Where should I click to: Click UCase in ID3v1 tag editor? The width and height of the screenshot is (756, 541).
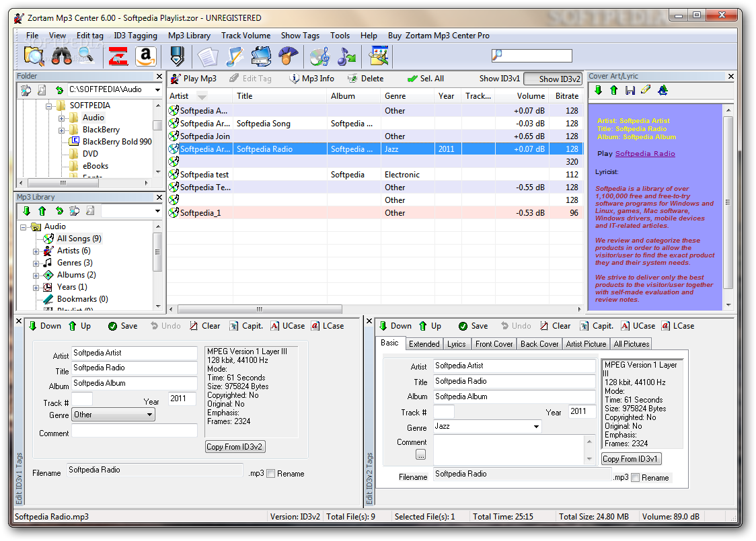coord(288,326)
